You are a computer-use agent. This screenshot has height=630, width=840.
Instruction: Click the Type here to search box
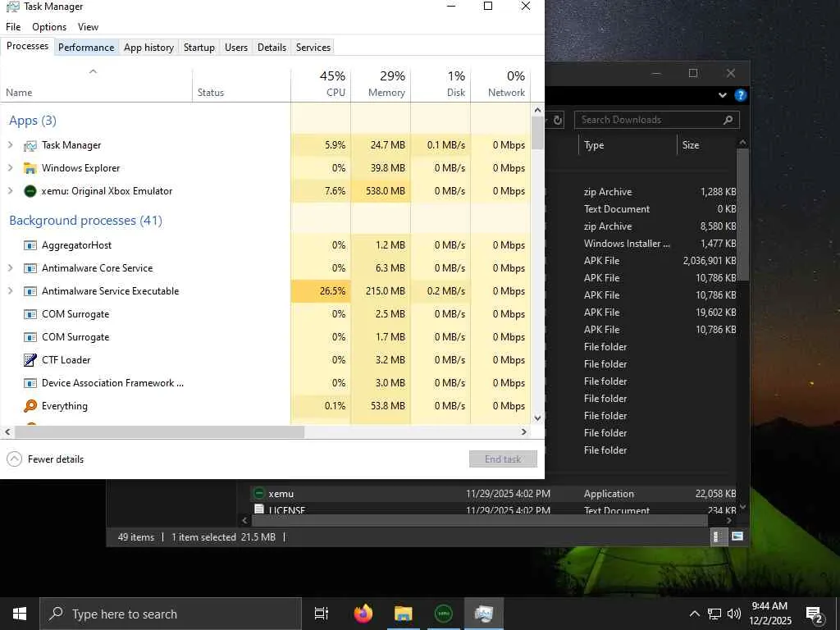tap(171, 614)
